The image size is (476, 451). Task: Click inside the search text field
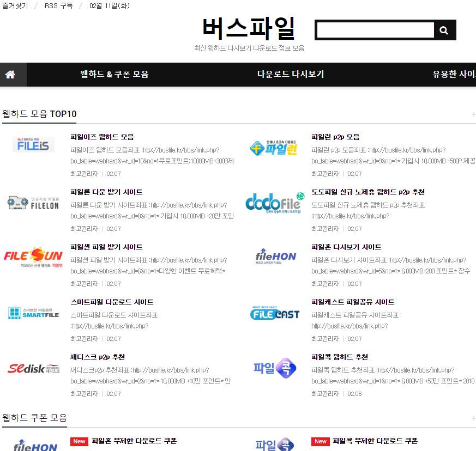[x=375, y=31]
